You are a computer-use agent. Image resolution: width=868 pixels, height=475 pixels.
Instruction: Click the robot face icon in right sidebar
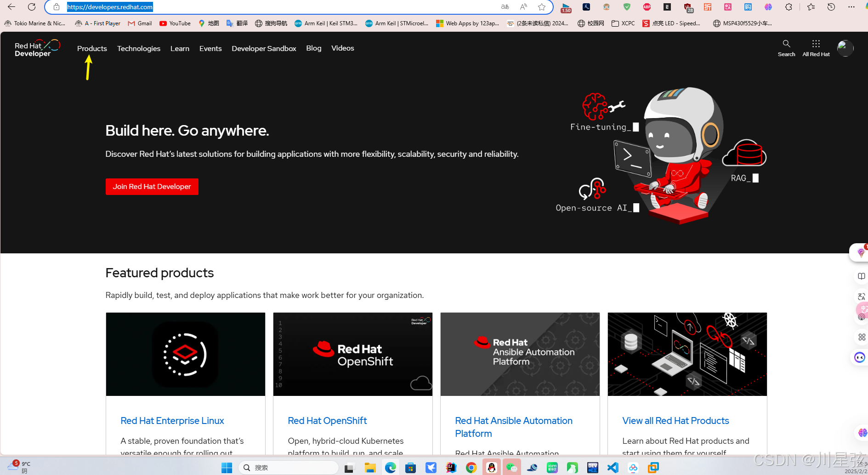(x=860, y=357)
